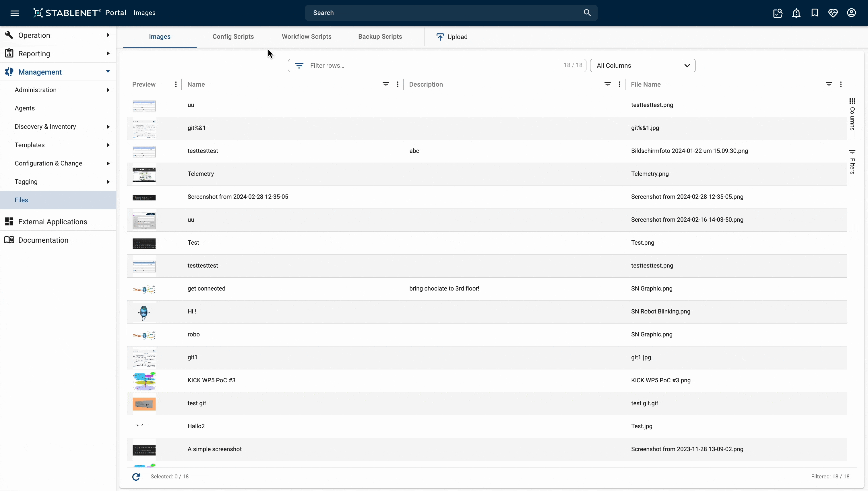Open Name column options menu
This screenshot has height=491, width=868.
coord(398,84)
